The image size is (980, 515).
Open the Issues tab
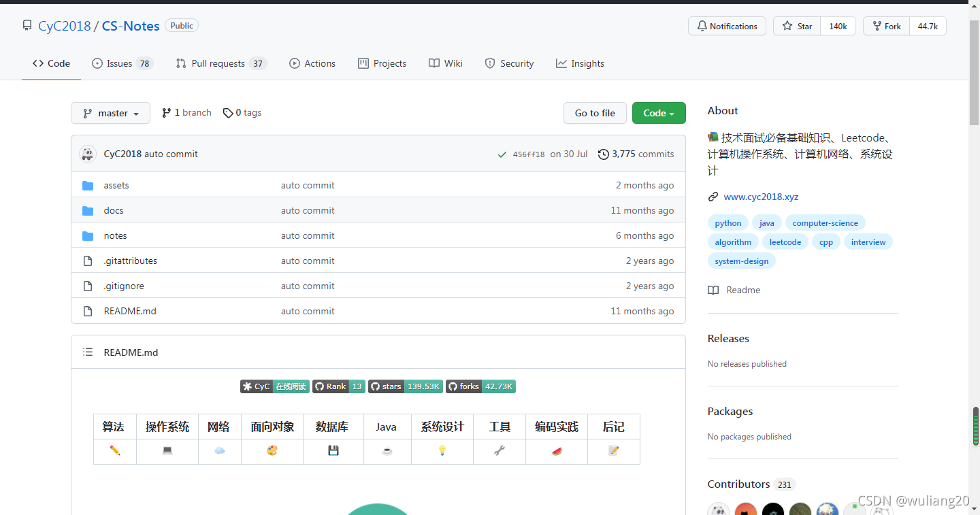point(122,63)
